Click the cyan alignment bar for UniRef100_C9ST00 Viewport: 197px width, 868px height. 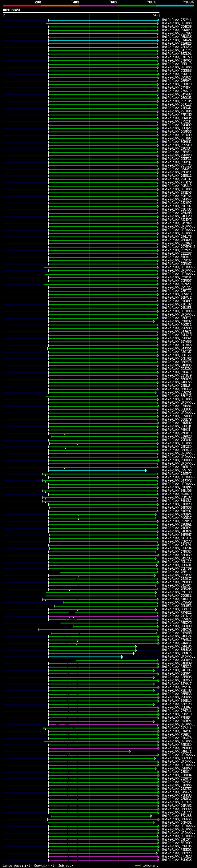97,471
